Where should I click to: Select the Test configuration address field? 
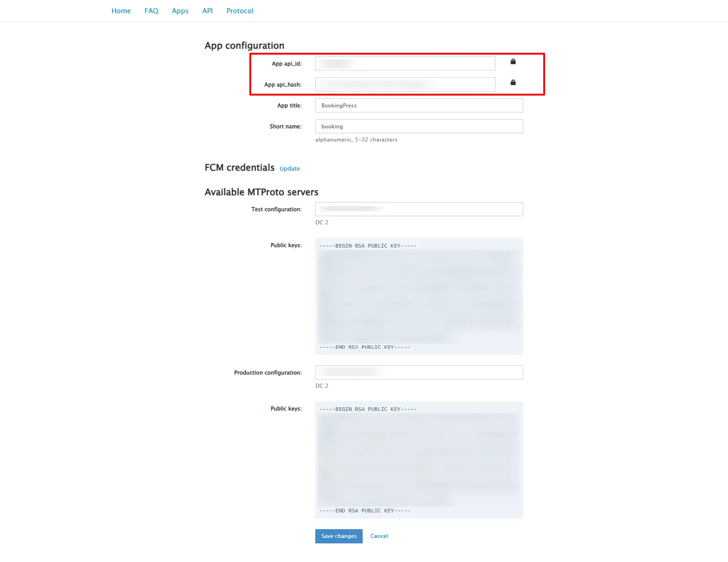pos(419,209)
